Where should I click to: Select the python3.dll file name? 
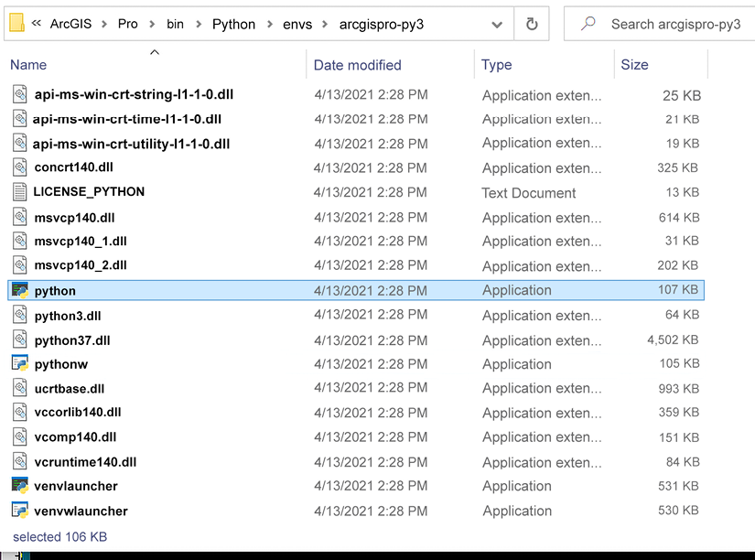click(x=68, y=316)
